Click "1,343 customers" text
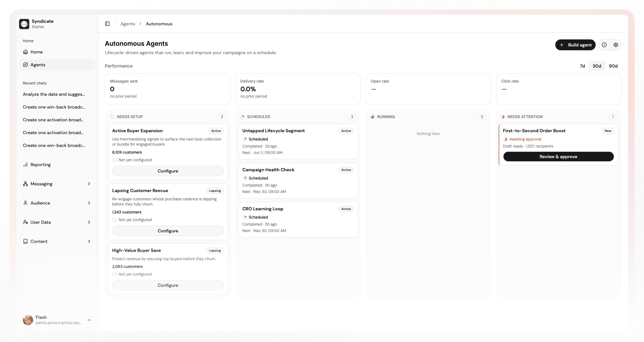 [x=127, y=212]
